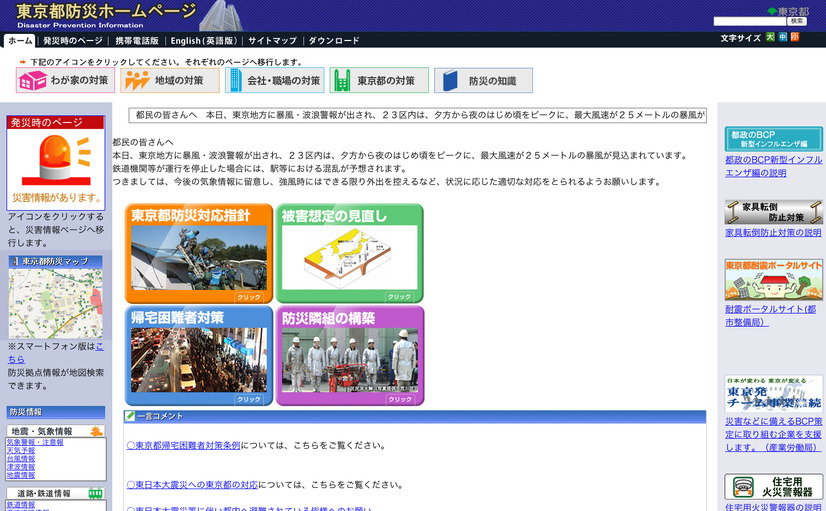The height and width of the screenshot is (511, 826).
Task: Open the 東京都防災対応指針 tile
Action: coord(199,253)
